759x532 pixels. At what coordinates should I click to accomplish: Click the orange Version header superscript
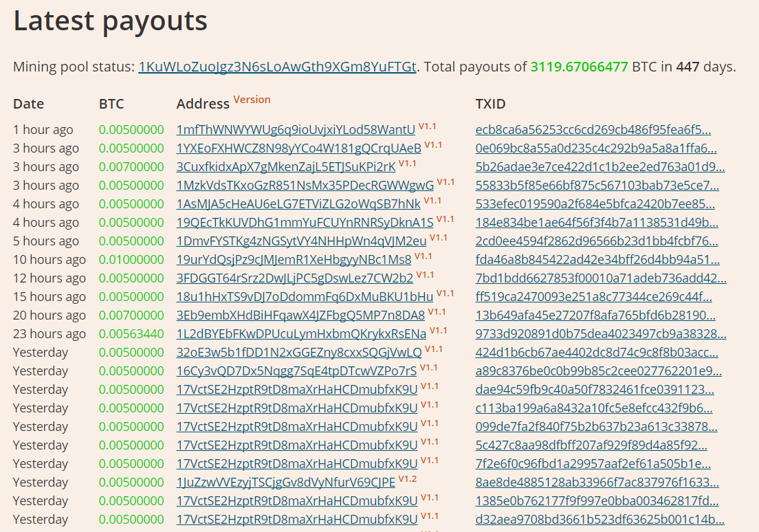tap(252, 100)
